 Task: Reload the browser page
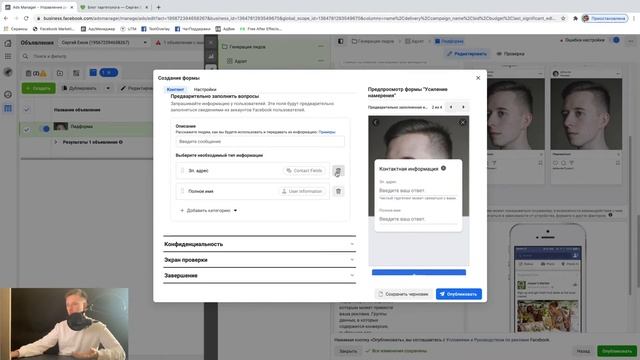pos(26,18)
